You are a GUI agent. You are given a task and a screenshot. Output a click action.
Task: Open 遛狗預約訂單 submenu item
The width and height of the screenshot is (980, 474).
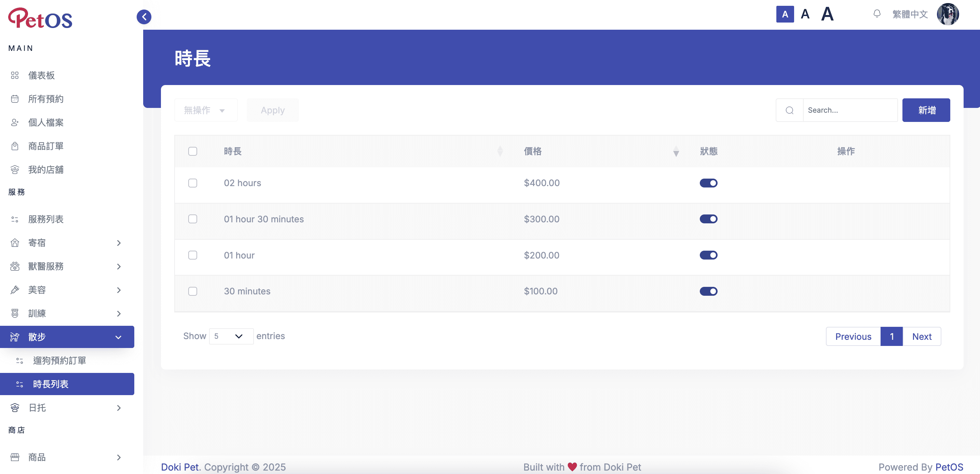59,360
